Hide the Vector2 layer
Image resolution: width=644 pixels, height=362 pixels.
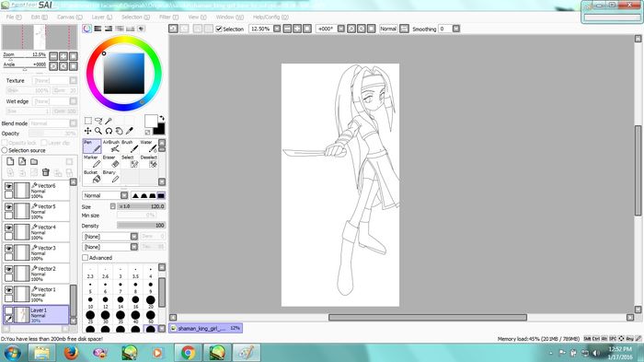pos(8,269)
